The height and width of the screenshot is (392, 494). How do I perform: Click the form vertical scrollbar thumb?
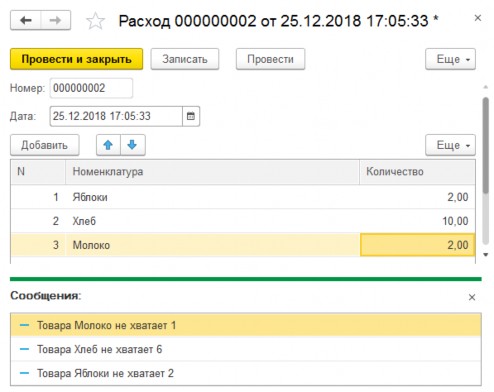point(486,145)
